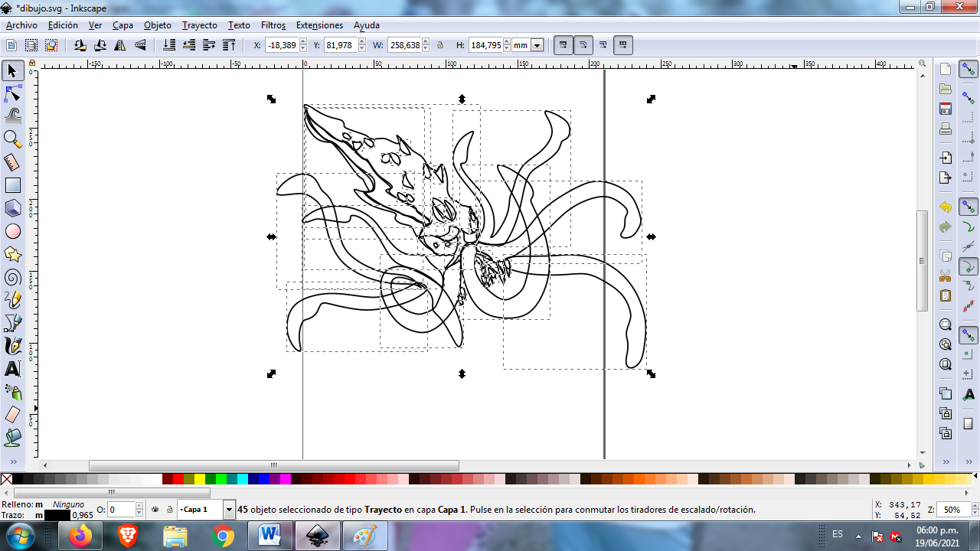Raise selection to top
Image resolution: width=980 pixels, height=551 pixels.
tap(229, 45)
